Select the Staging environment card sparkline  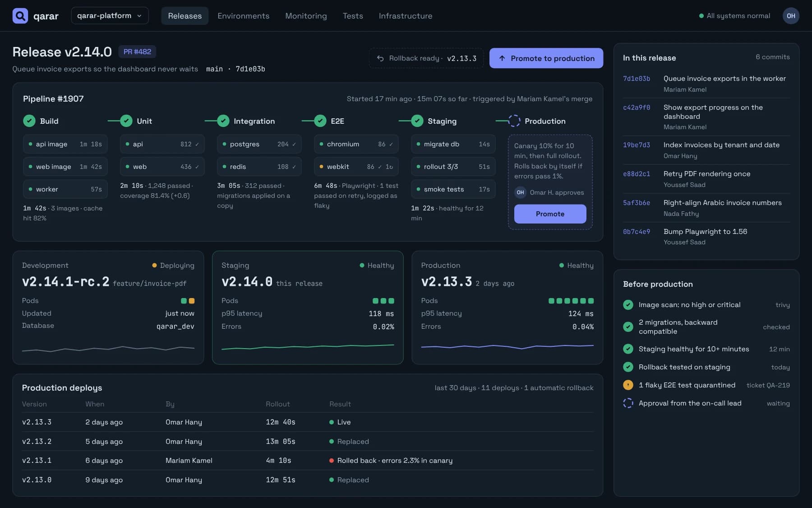coord(308,347)
